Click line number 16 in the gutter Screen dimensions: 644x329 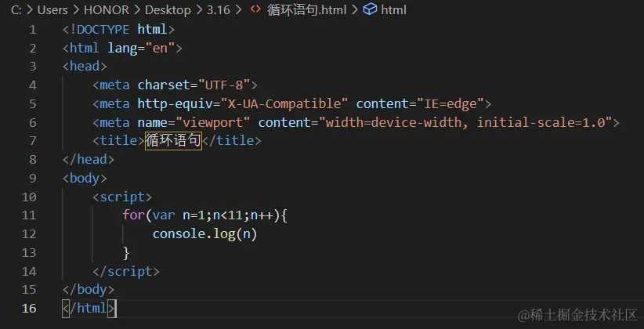tap(29, 308)
